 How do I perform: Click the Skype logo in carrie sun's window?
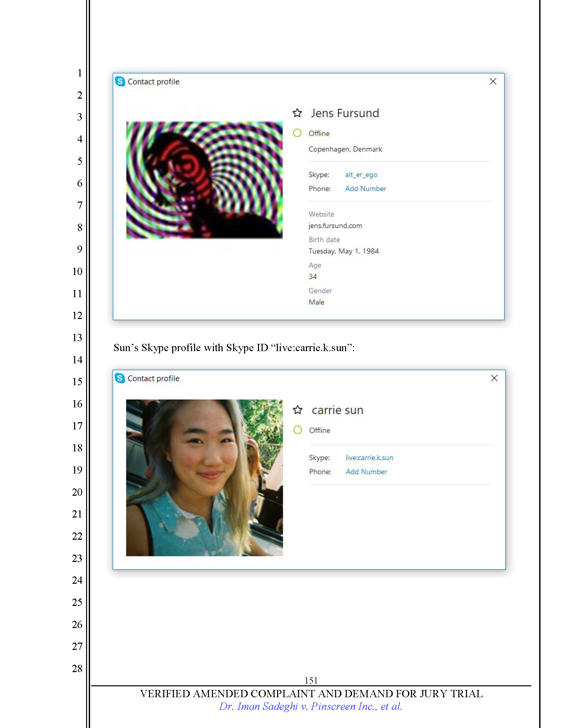click(120, 378)
